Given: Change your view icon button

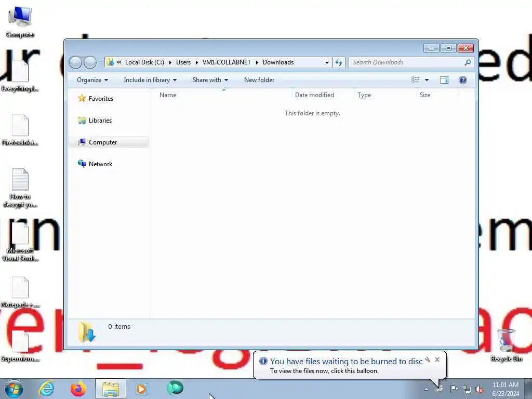Looking at the screenshot, I should [415, 80].
